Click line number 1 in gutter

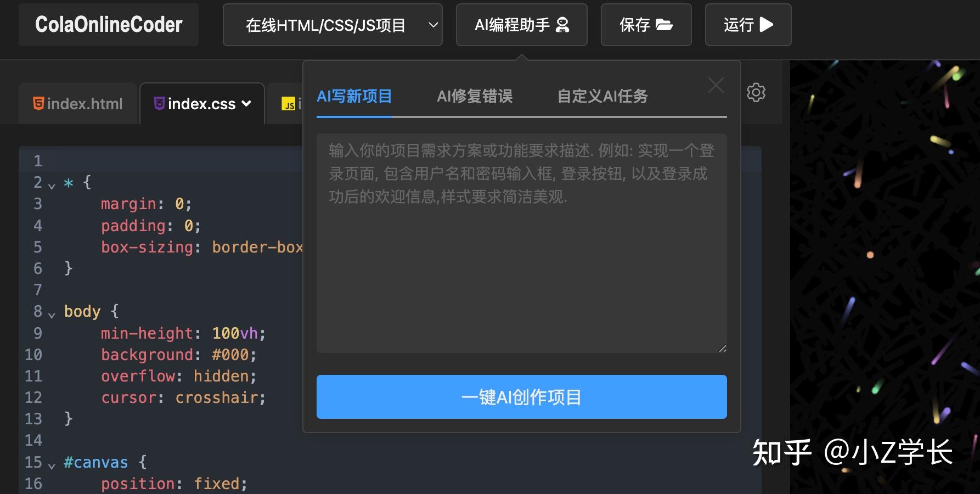coord(38,161)
